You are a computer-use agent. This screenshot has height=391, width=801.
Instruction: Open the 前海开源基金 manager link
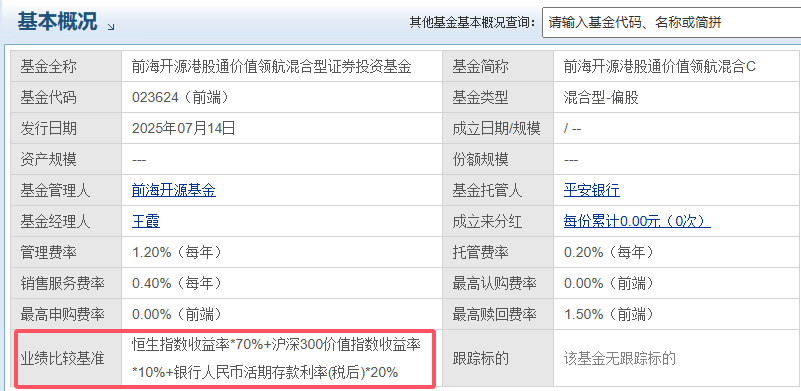coord(174,191)
